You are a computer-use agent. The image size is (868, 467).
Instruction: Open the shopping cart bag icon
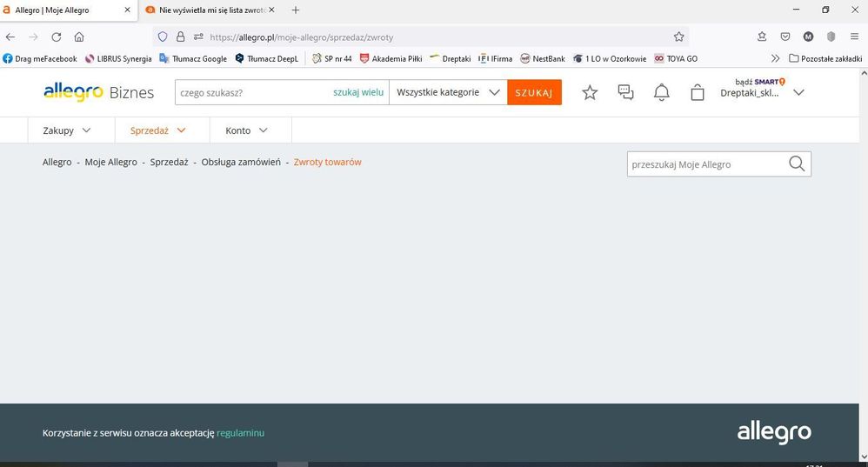tap(697, 92)
